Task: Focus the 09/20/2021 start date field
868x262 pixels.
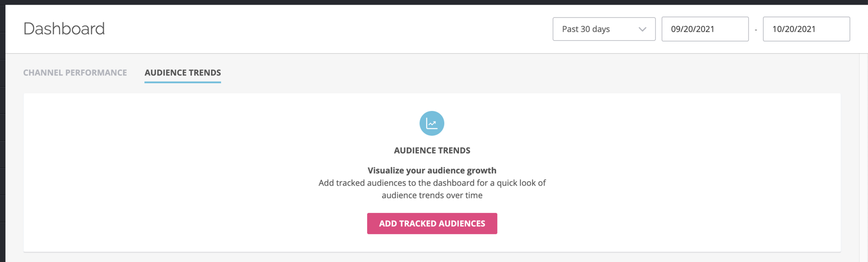Action: coord(705,29)
